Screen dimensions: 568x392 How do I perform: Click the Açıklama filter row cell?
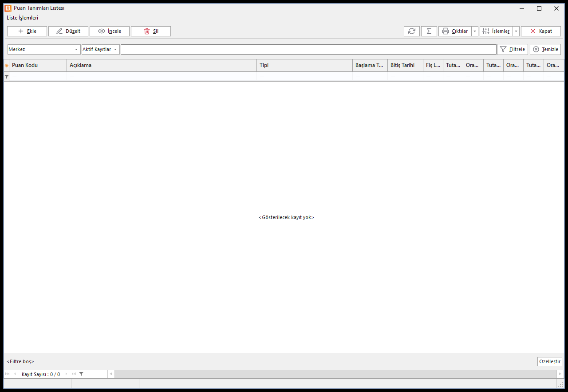(x=162, y=76)
